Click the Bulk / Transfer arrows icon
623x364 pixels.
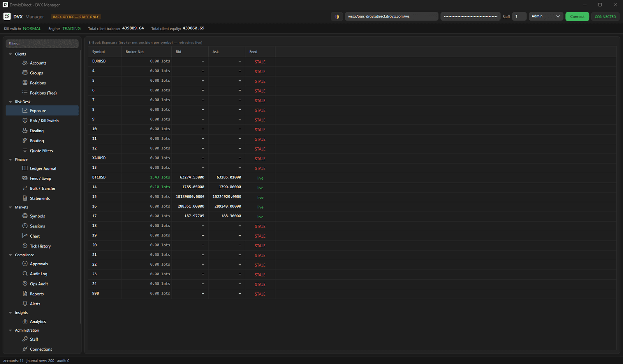click(x=25, y=188)
